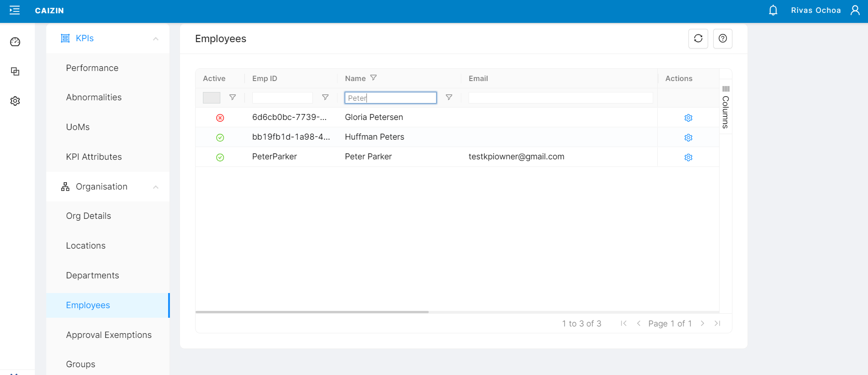Open the notifications bell
The height and width of the screenshot is (375, 868).
pyautogui.click(x=773, y=11)
